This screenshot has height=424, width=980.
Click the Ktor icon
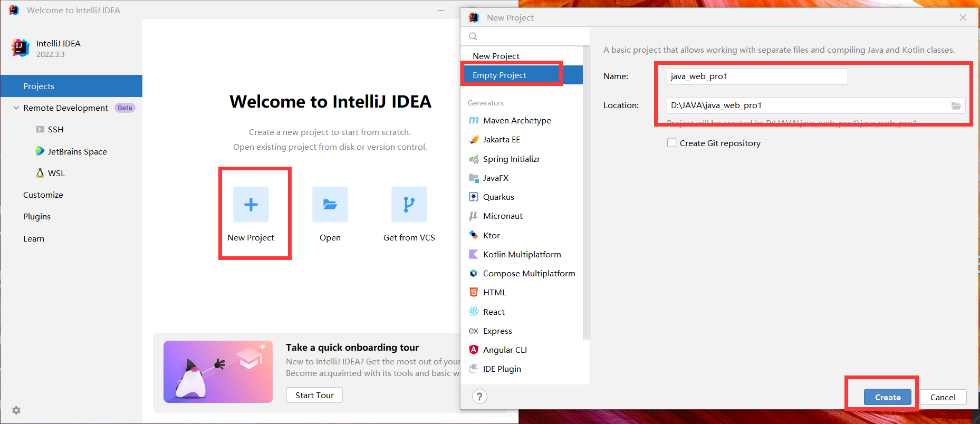(474, 235)
